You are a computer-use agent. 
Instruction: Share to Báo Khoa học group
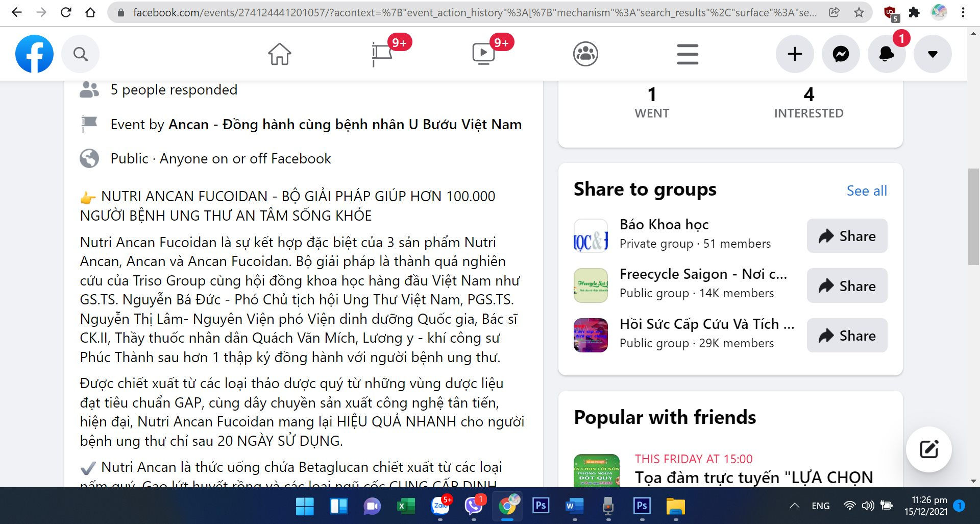click(x=847, y=236)
